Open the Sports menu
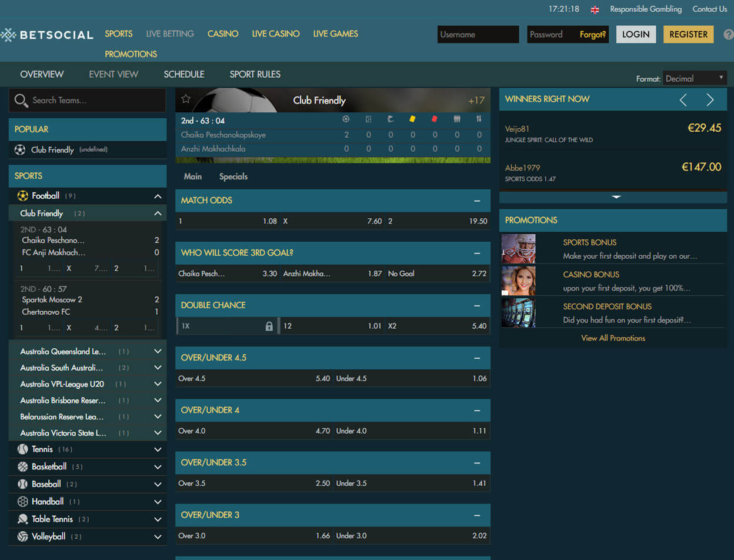This screenshot has width=734, height=560. click(119, 34)
